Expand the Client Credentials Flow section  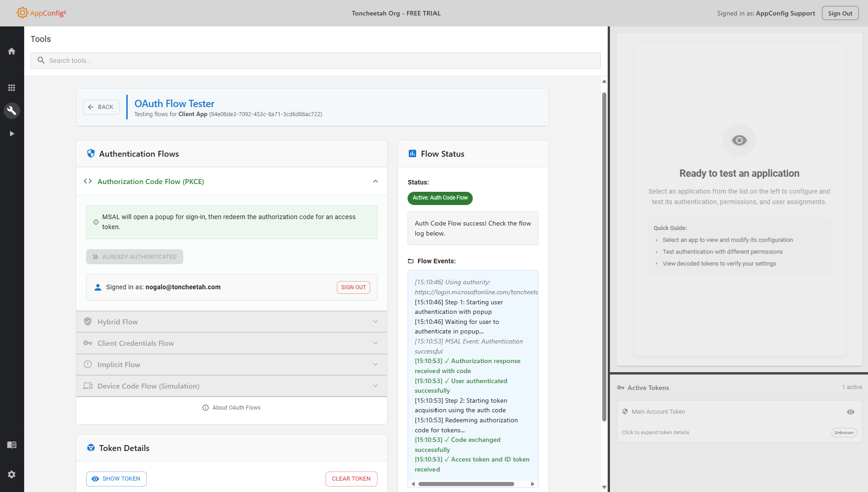coord(232,343)
